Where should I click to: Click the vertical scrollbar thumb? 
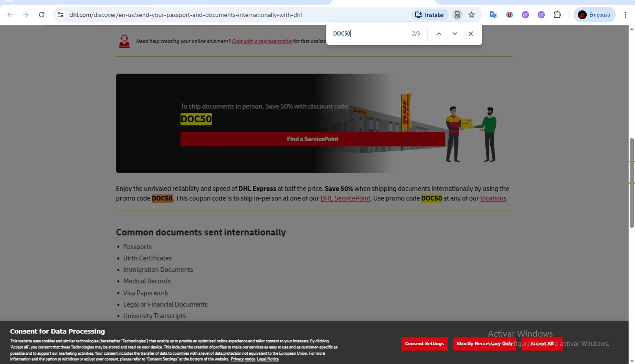point(632,183)
